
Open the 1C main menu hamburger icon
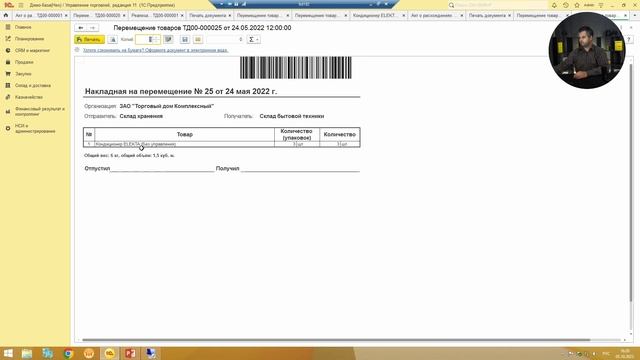coord(21,5)
